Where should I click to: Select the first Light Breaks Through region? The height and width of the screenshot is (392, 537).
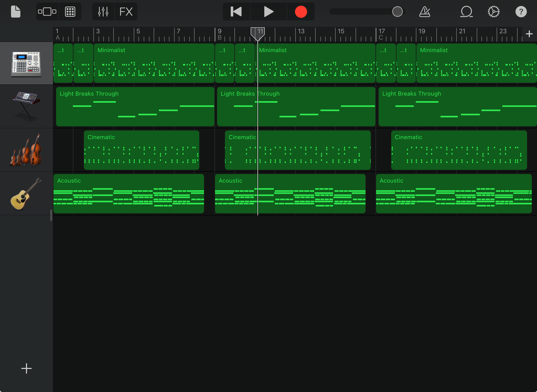click(x=135, y=106)
